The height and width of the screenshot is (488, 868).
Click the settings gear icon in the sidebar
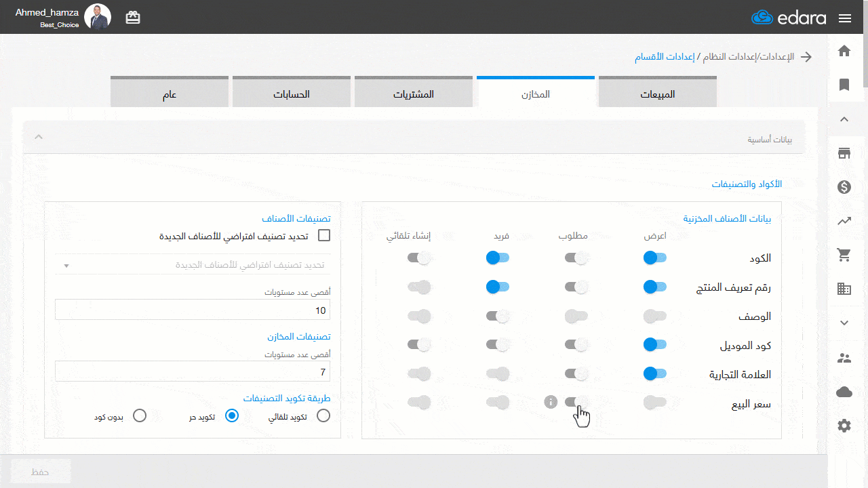(x=844, y=426)
